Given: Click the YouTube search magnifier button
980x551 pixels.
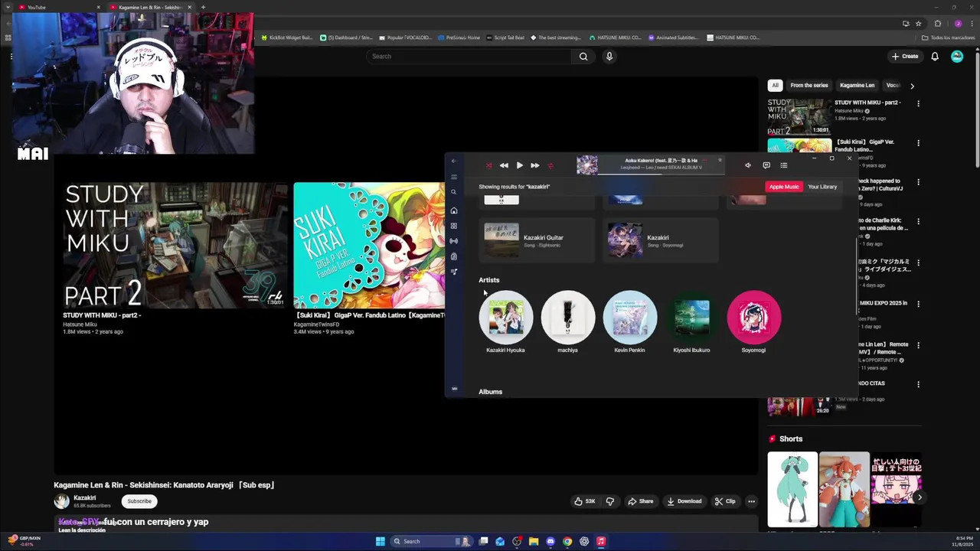Looking at the screenshot, I should click(583, 56).
